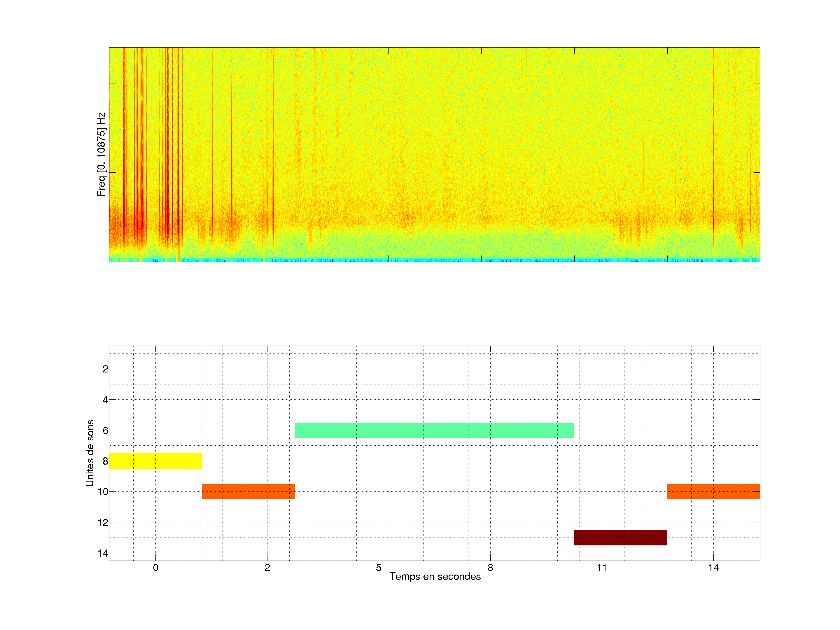Click the yellow bar at sound unit 8

tap(155, 461)
